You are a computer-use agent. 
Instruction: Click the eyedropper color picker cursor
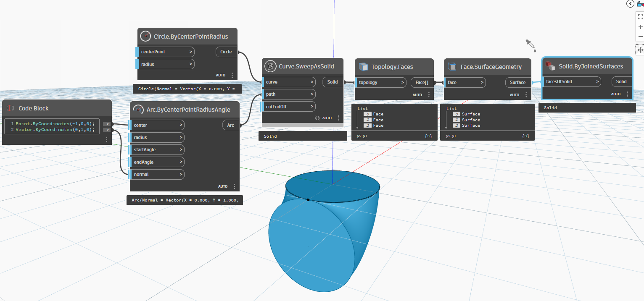tap(530, 45)
